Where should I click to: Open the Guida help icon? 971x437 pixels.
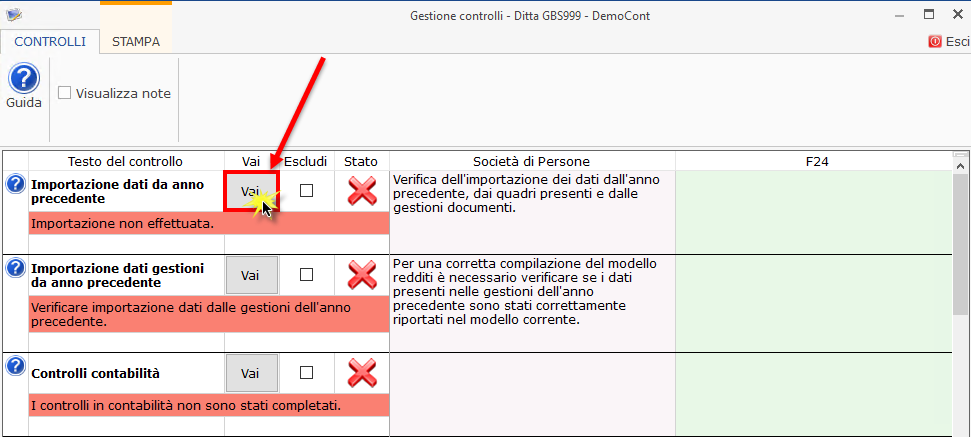(x=24, y=87)
